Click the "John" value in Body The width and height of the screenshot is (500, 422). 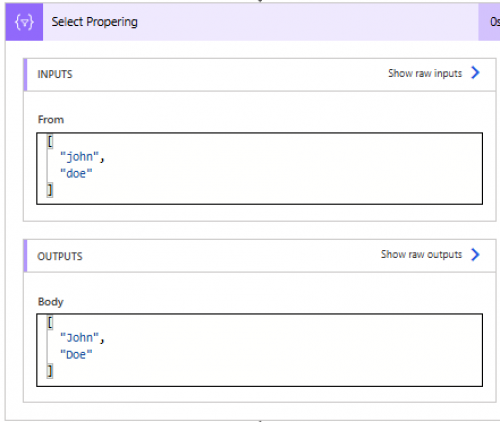pyautogui.click(x=79, y=338)
